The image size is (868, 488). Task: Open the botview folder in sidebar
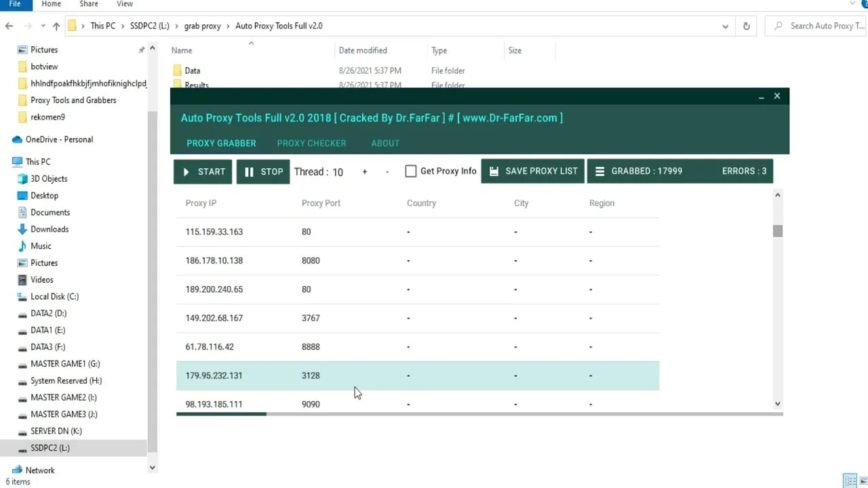coord(44,66)
